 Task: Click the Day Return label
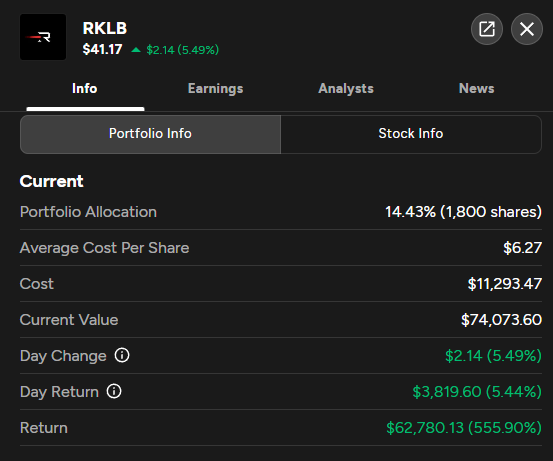point(59,392)
